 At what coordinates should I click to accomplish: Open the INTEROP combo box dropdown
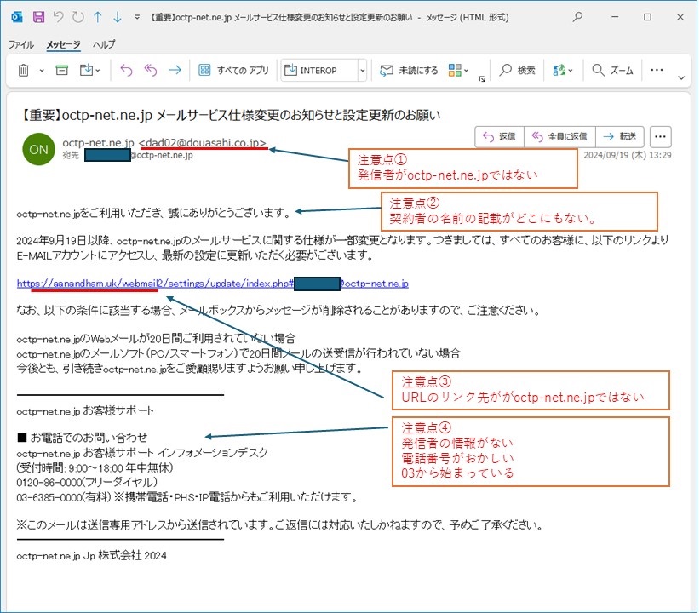363,70
